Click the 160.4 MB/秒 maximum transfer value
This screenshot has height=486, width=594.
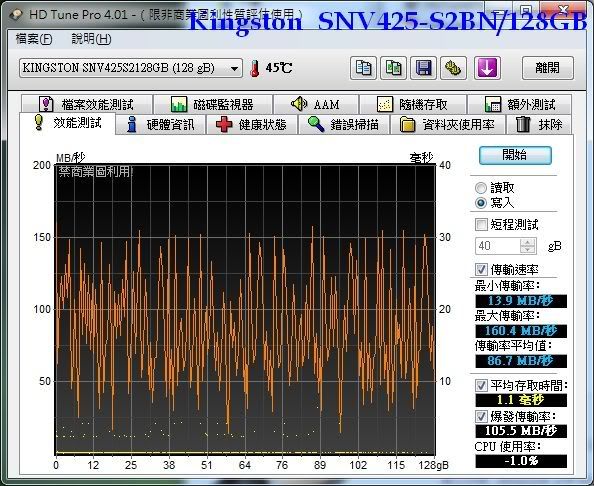point(521,331)
